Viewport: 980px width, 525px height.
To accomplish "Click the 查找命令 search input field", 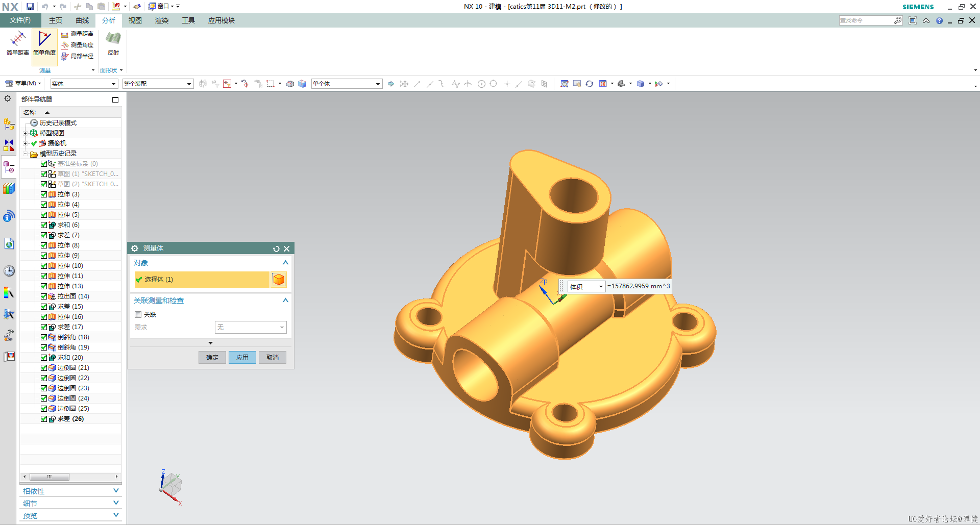I will coord(866,20).
